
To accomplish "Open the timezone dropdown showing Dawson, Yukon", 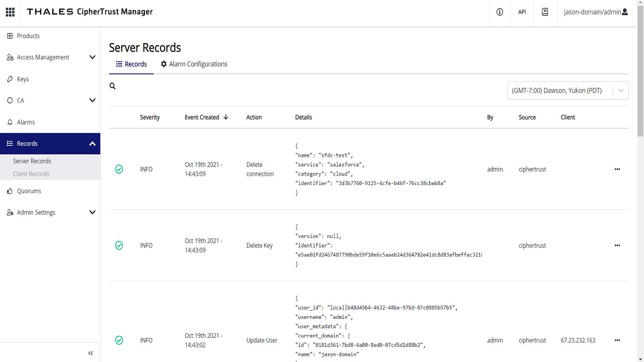I will coord(568,90).
